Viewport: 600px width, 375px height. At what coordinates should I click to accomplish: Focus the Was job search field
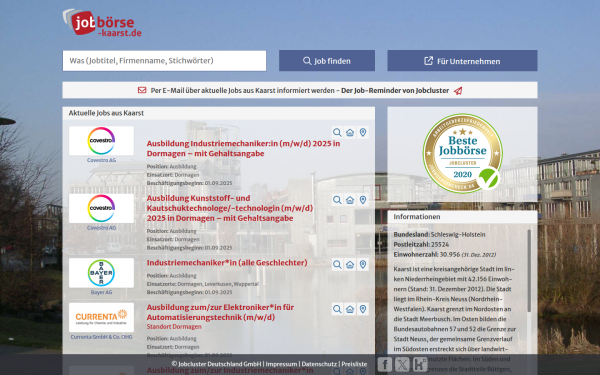(164, 61)
